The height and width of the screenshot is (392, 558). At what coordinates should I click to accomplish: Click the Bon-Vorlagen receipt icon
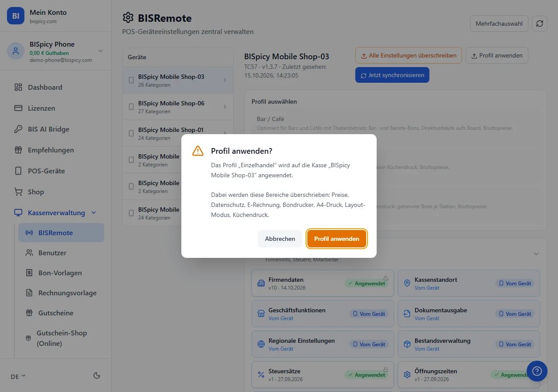click(x=29, y=273)
